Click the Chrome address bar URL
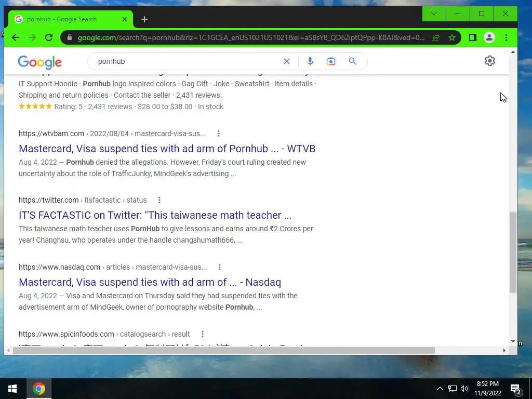This screenshot has width=532, height=399. [x=251, y=37]
